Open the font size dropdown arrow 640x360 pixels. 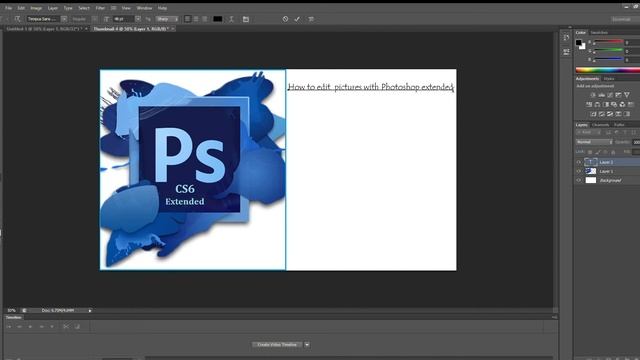coord(138,19)
